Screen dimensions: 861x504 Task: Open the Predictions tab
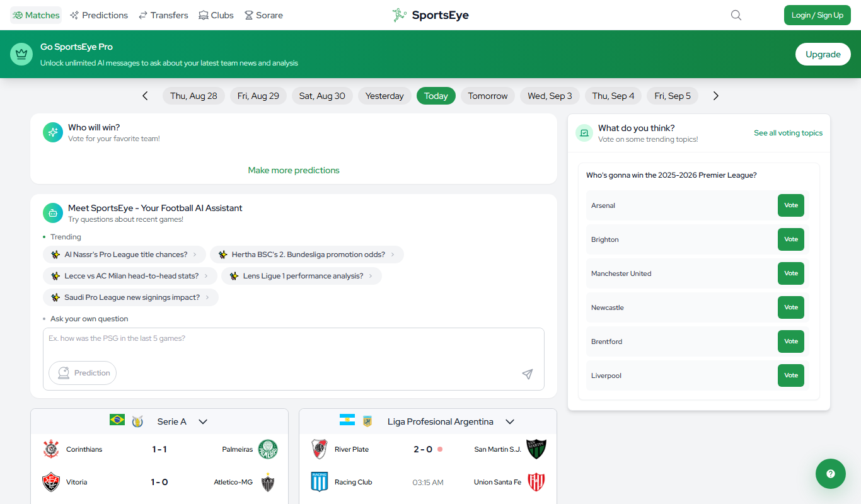99,15
